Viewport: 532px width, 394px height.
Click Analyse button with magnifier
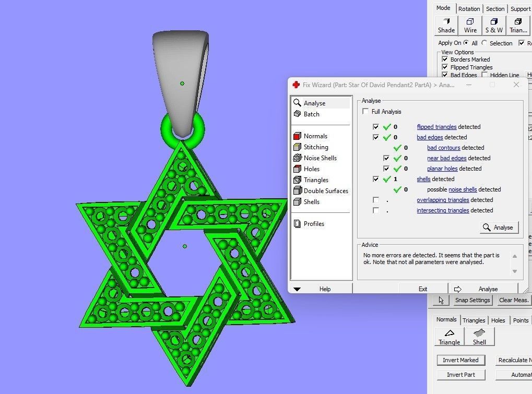click(x=499, y=228)
